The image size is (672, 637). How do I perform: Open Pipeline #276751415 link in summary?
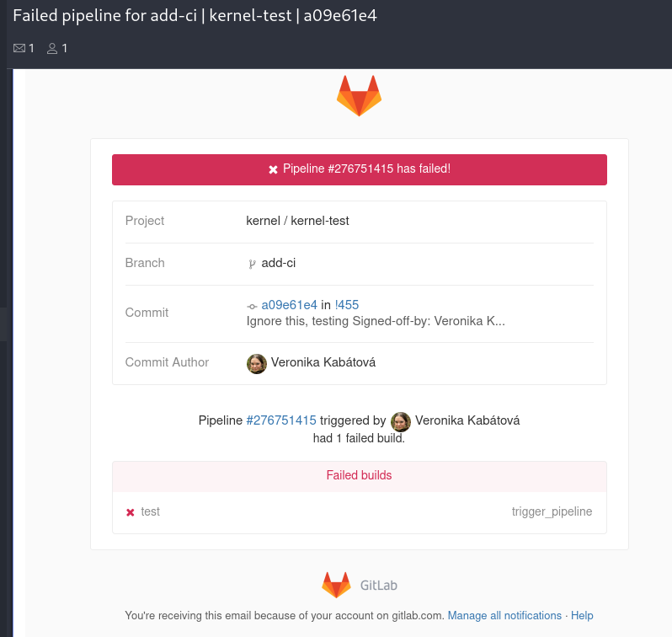[x=281, y=420]
